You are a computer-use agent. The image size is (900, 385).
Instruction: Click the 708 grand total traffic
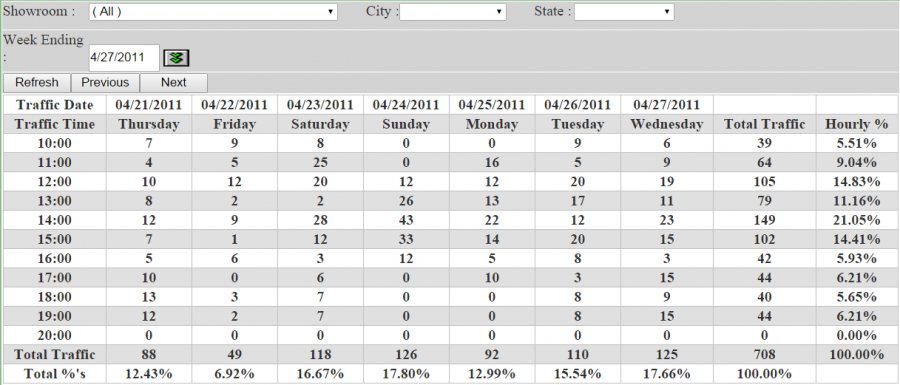click(x=765, y=355)
